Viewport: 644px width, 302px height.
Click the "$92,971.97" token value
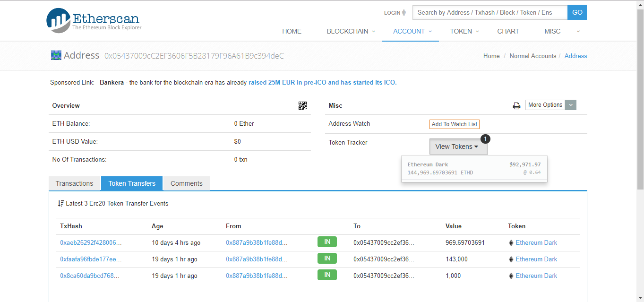[x=525, y=165]
